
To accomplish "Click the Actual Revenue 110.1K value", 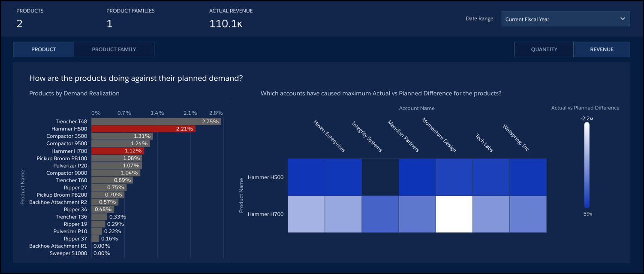I will pos(226,24).
